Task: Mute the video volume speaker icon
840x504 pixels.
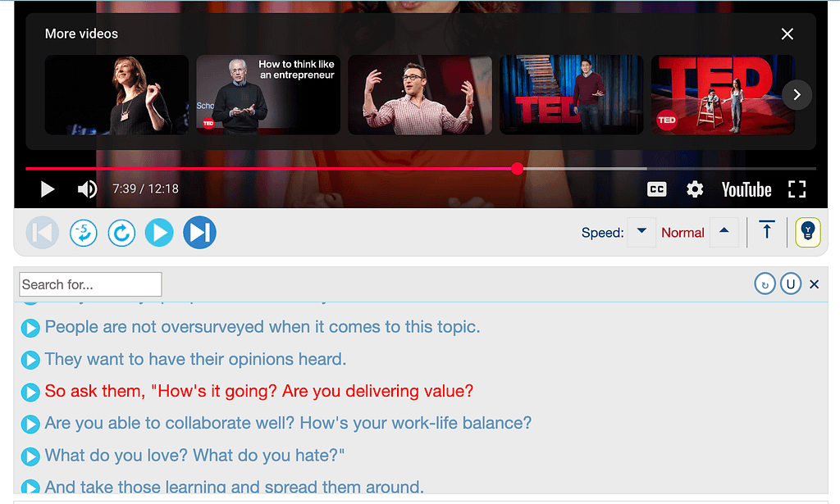Action: (87, 189)
